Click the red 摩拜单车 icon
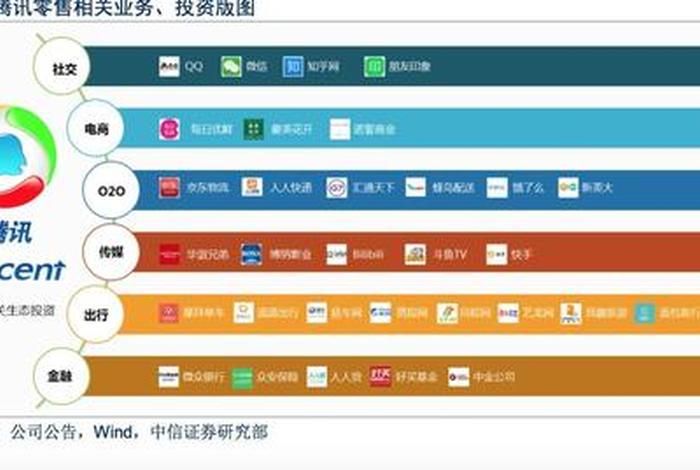The width and height of the screenshot is (700, 470). pos(169,313)
